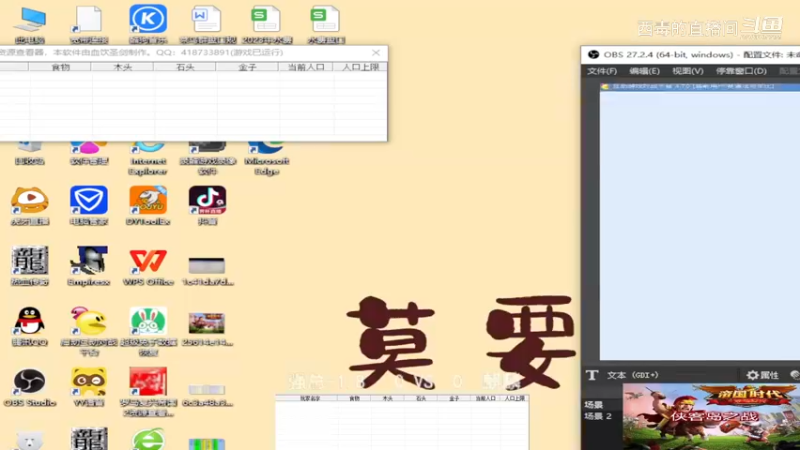This screenshot has width=800, height=450.
Task: Open the orange tiger-face streaming app icon
Action: 30,201
